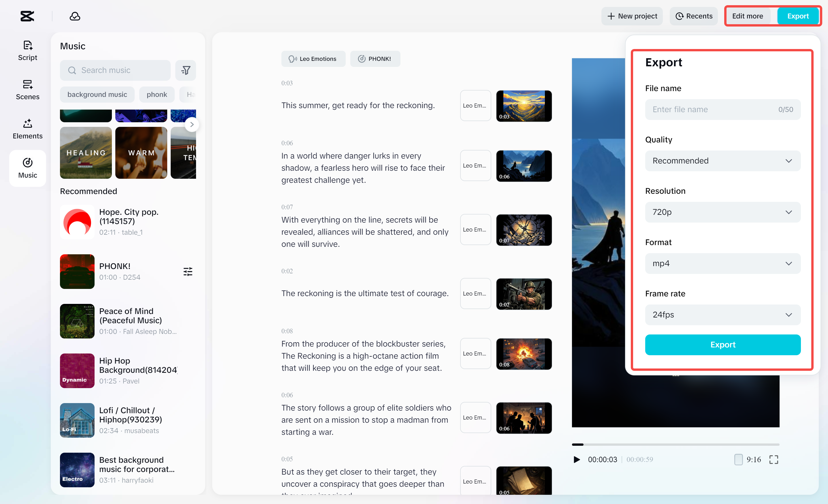Click the CapCut logo icon
Viewport: 828px width, 504px height.
[27, 16]
